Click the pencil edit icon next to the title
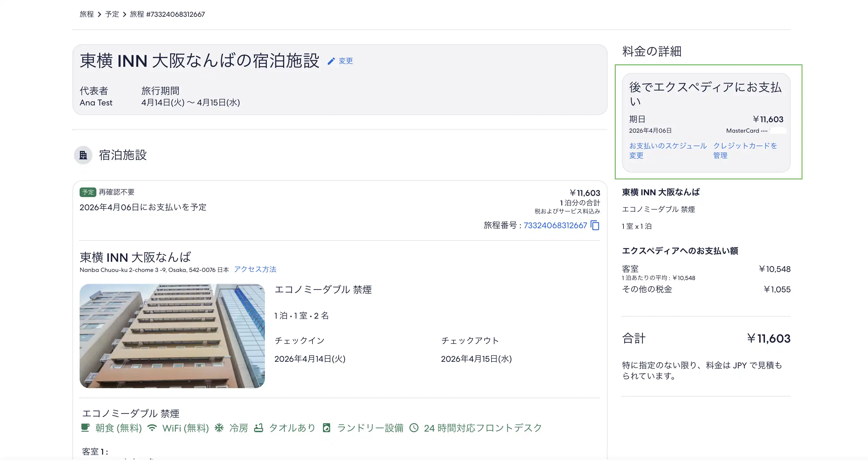The image size is (868, 466). (332, 61)
